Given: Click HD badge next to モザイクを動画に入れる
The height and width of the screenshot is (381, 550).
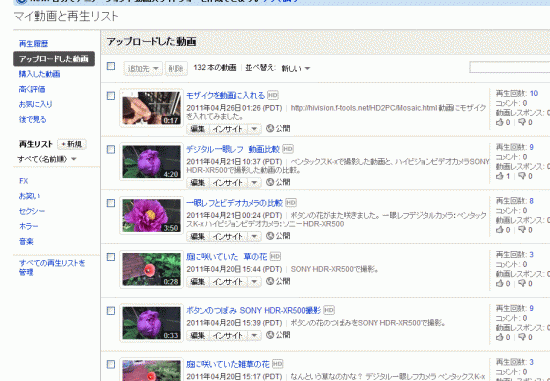Looking at the screenshot, I should coord(273,95).
